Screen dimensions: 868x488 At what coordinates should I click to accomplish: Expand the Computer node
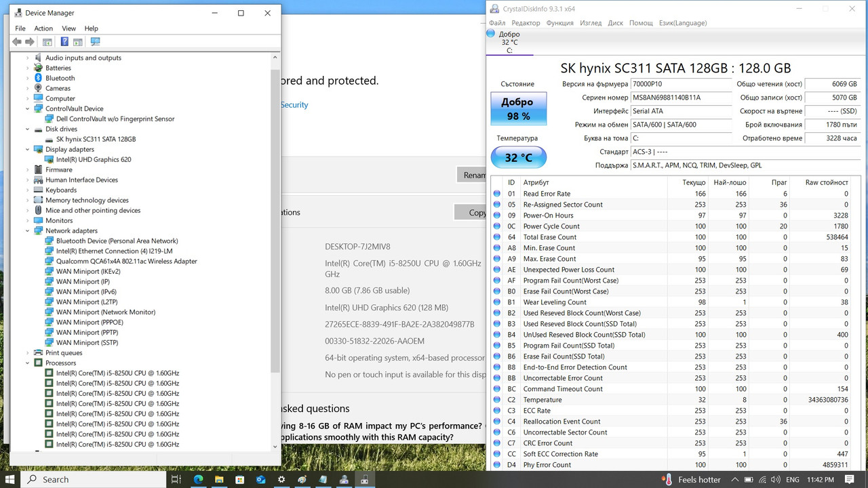pos(28,98)
